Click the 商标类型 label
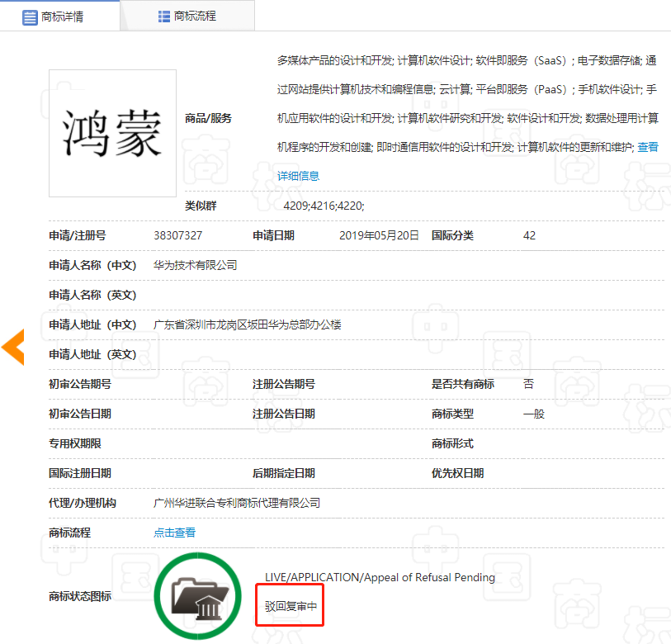The width and height of the screenshot is (671, 644). [452, 414]
